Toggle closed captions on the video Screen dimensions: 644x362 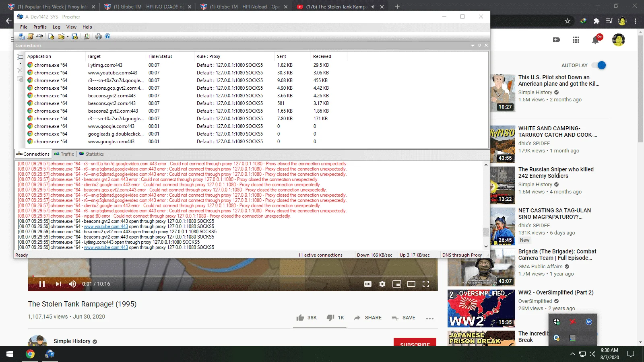(368, 284)
